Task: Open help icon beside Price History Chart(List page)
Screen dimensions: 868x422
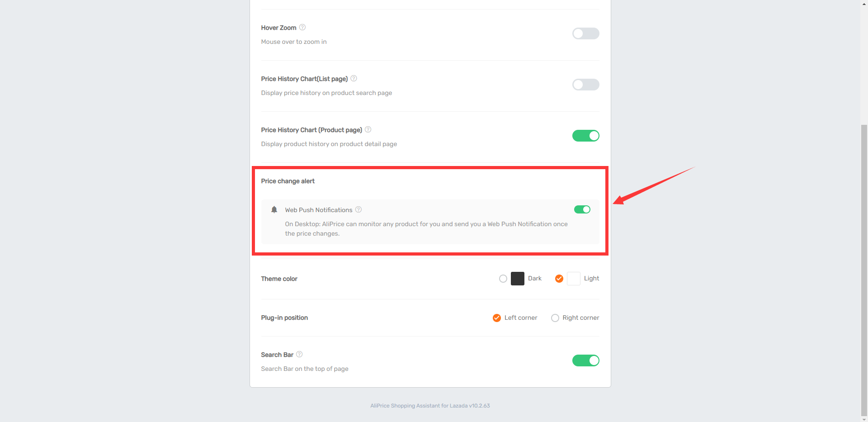Action: 354,78
